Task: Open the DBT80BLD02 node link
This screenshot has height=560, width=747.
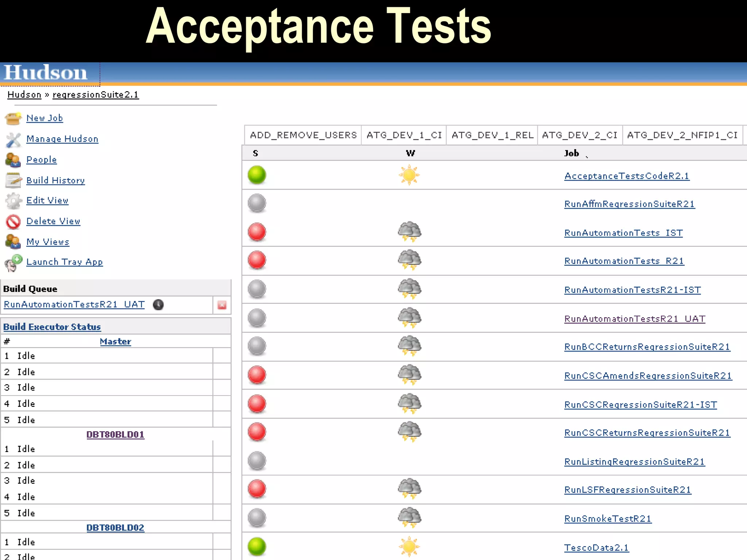Action: 115,528
